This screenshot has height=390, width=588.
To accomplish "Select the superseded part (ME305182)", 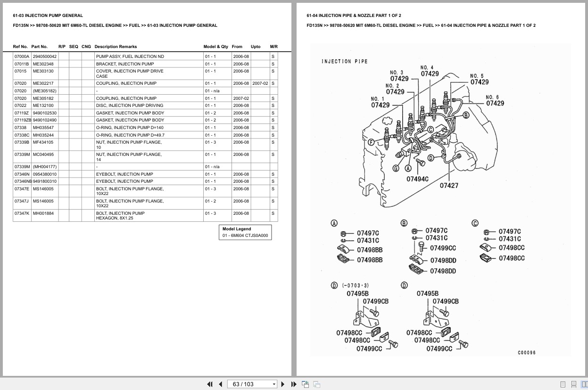I will tap(44, 91).
